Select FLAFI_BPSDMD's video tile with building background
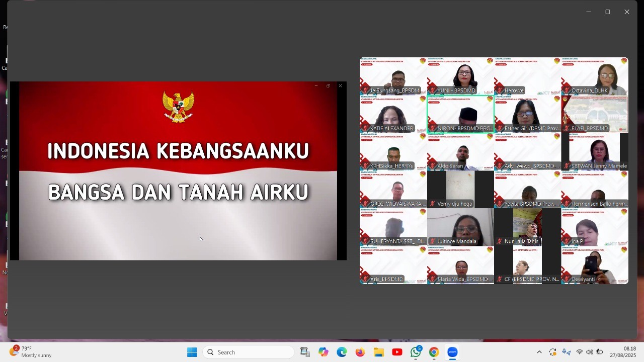This screenshot has height=362, width=644. click(595, 114)
